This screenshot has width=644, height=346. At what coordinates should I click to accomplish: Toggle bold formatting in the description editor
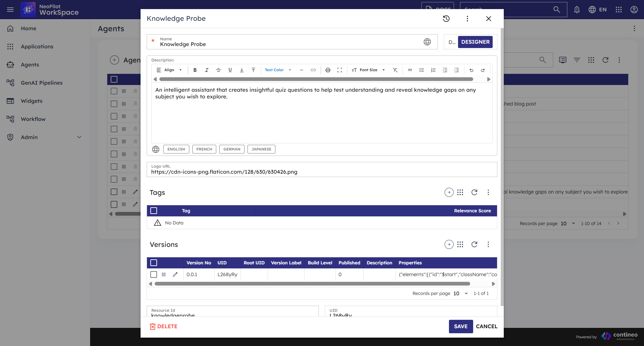pyautogui.click(x=195, y=70)
